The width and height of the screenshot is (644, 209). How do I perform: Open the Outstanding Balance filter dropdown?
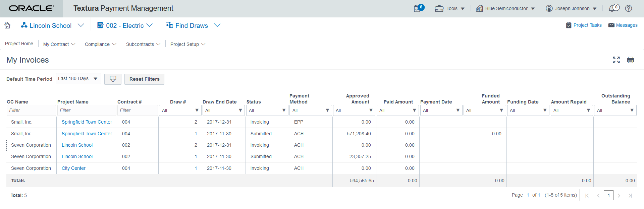tap(615, 111)
